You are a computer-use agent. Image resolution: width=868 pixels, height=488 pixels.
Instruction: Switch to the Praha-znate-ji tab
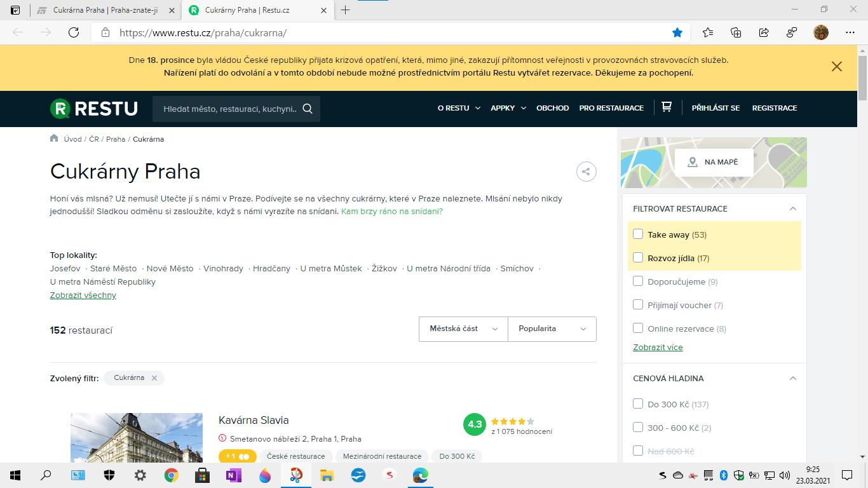105,10
